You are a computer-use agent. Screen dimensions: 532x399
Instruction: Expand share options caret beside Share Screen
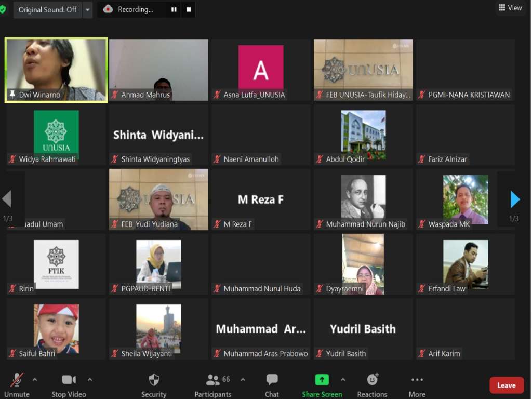pos(343,379)
